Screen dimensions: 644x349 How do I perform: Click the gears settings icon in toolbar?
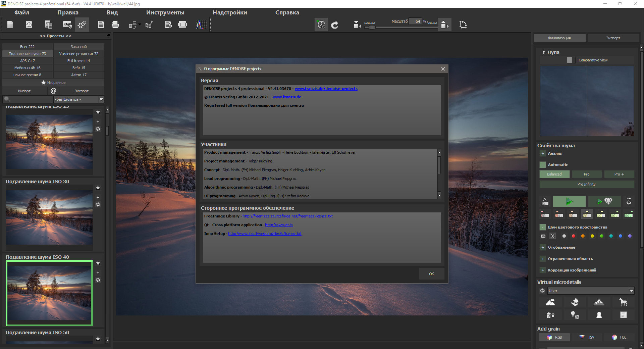pyautogui.click(x=82, y=24)
